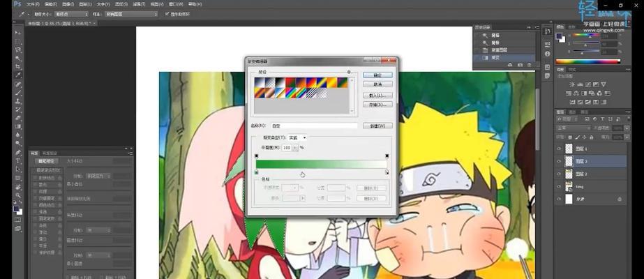Screen dimensions: 644x279
Task: Click the 新建(W) new gradient button
Action: click(x=377, y=126)
